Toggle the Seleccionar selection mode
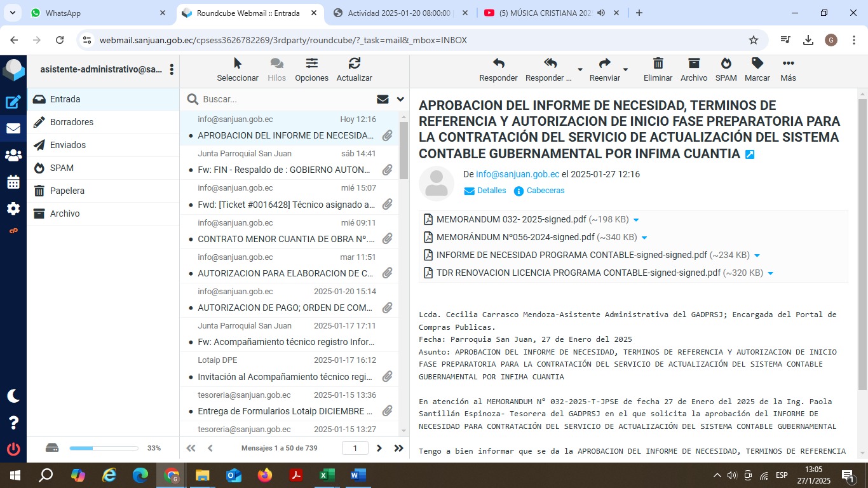Screen dimensions: 868x488 click(238, 64)
